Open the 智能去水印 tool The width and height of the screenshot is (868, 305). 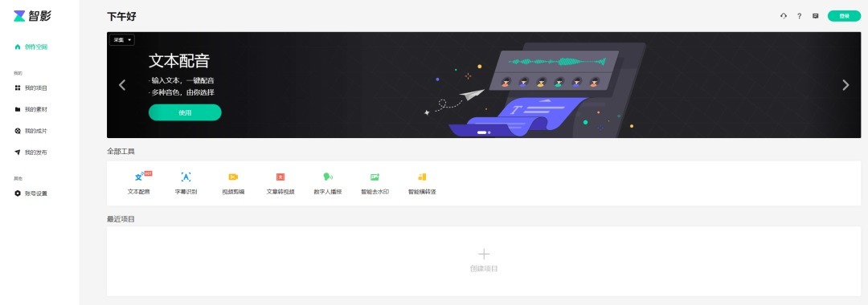375,184
